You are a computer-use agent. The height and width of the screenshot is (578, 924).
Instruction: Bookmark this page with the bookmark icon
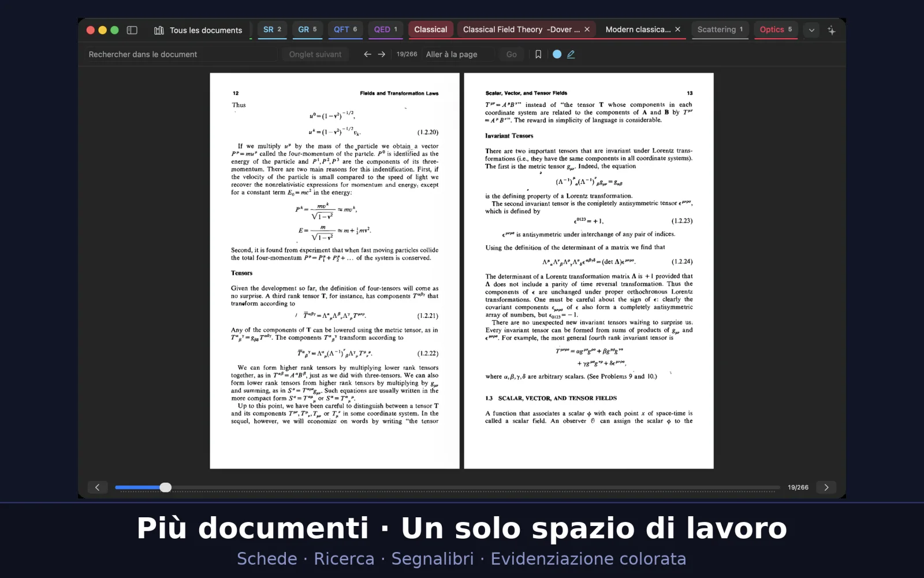(538, 54)
